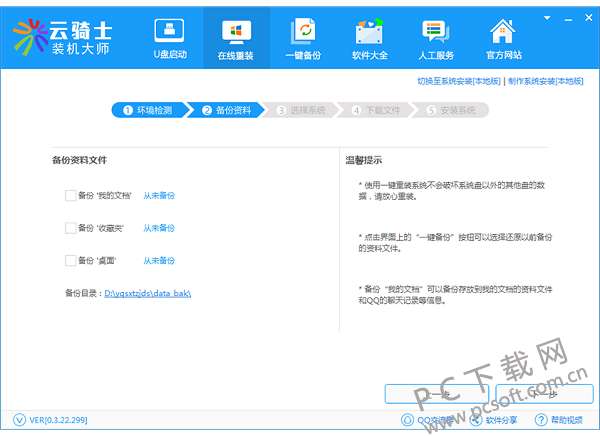Check the 备份 '收藏夹' checkbox
The height and width of the screenshot is (436, 600).
click(71, 228)
